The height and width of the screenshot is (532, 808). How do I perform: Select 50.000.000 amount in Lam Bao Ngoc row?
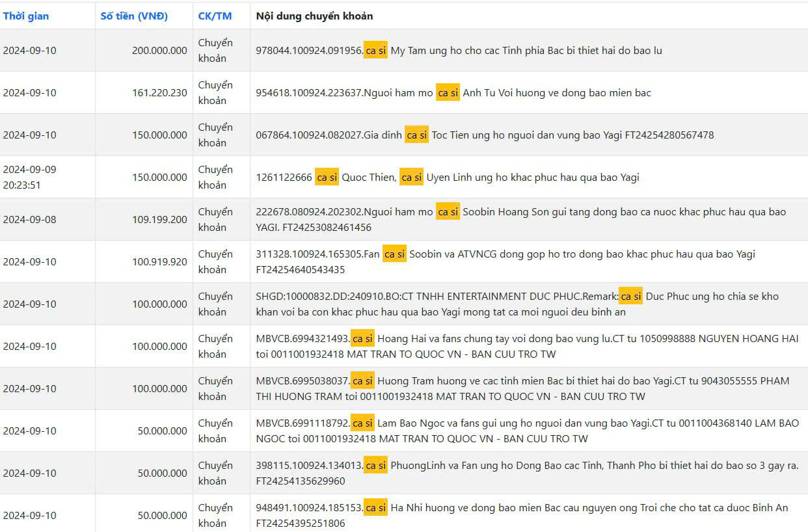pos(162,431)
